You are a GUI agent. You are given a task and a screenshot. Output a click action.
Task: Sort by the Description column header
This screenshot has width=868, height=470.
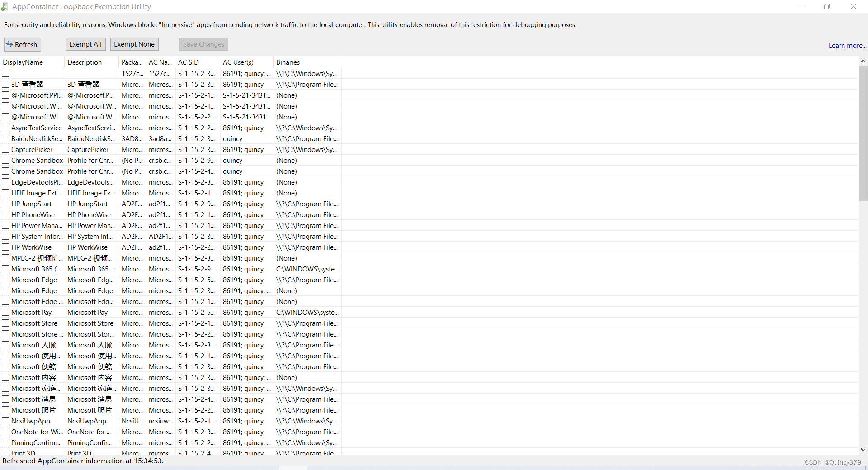point(92,62)
